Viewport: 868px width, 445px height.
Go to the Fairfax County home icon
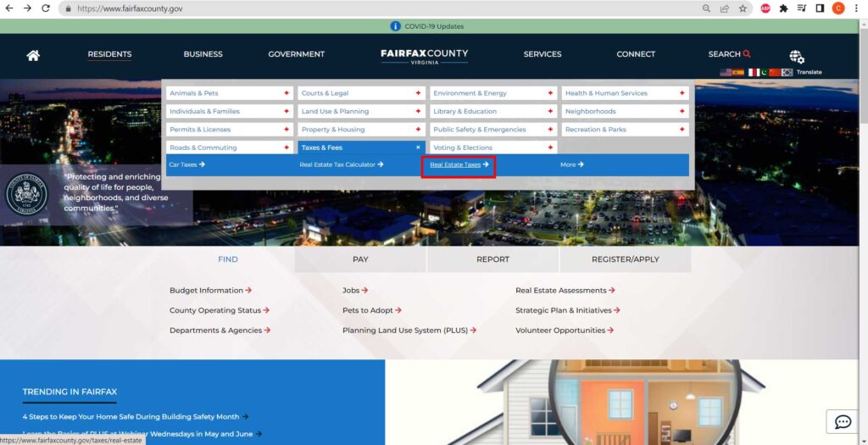tap(33, 55)
